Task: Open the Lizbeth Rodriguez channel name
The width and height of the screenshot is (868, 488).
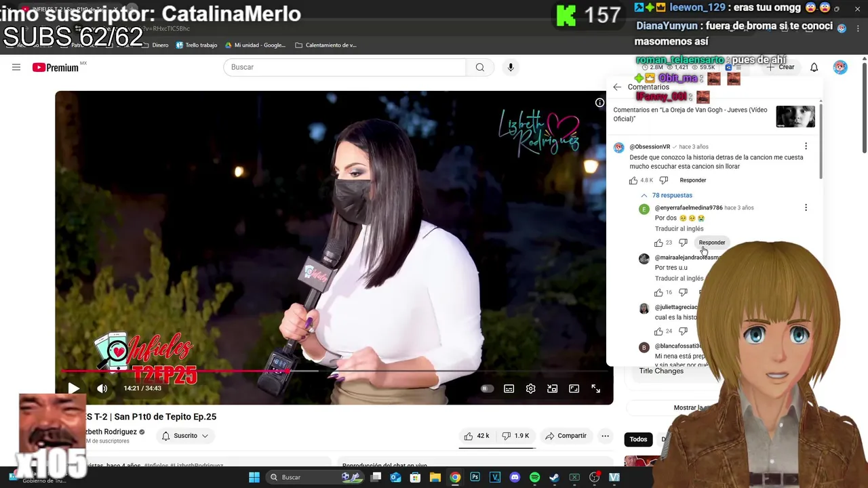Action: 111,432
